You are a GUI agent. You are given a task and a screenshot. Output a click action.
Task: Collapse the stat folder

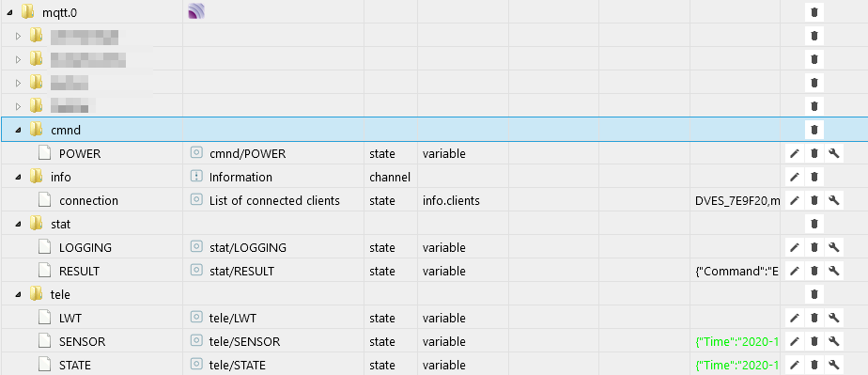point(18,225)
